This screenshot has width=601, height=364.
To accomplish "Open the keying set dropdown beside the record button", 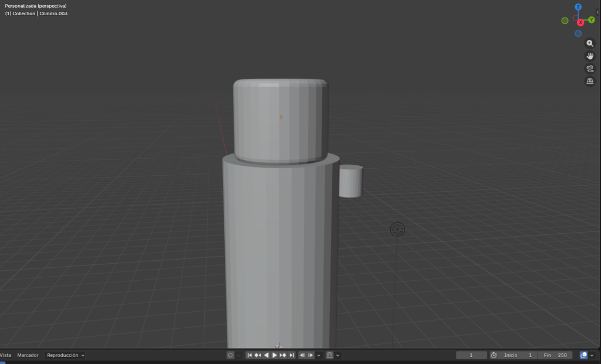I will (x=238, y=355).
